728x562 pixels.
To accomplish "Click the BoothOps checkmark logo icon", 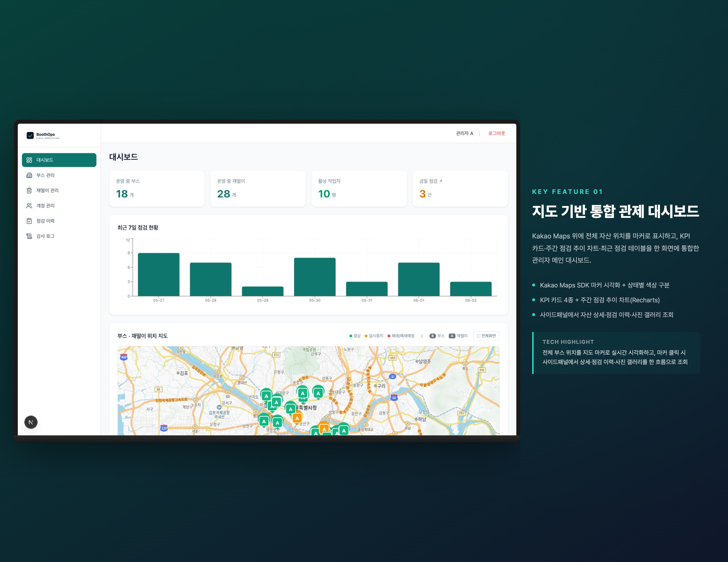I will pos(30,135).
